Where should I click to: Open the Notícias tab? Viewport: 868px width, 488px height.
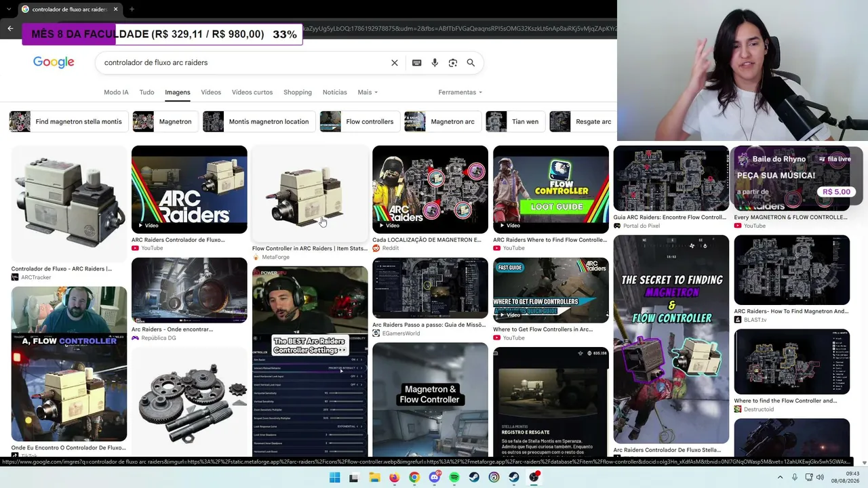click(x=335, y=92)
